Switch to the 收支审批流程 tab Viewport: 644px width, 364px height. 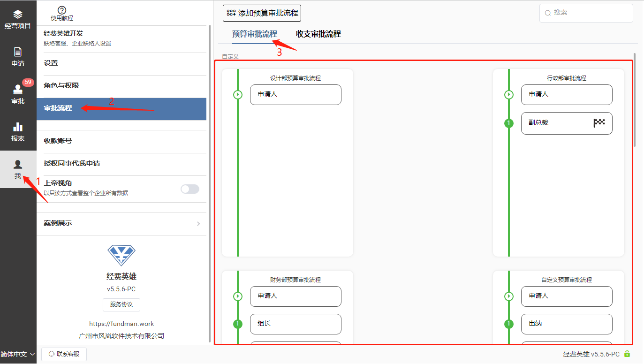click(x=318, y=34)
